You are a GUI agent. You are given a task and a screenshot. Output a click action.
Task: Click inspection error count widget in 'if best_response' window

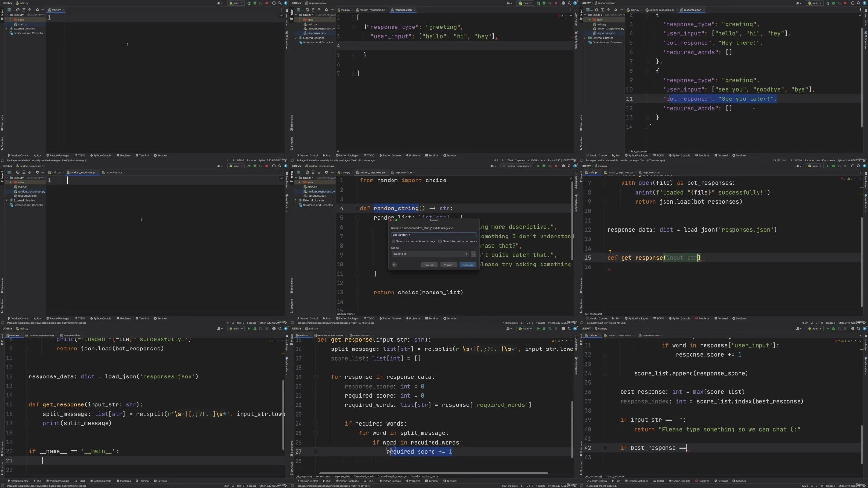click(843, 341)
